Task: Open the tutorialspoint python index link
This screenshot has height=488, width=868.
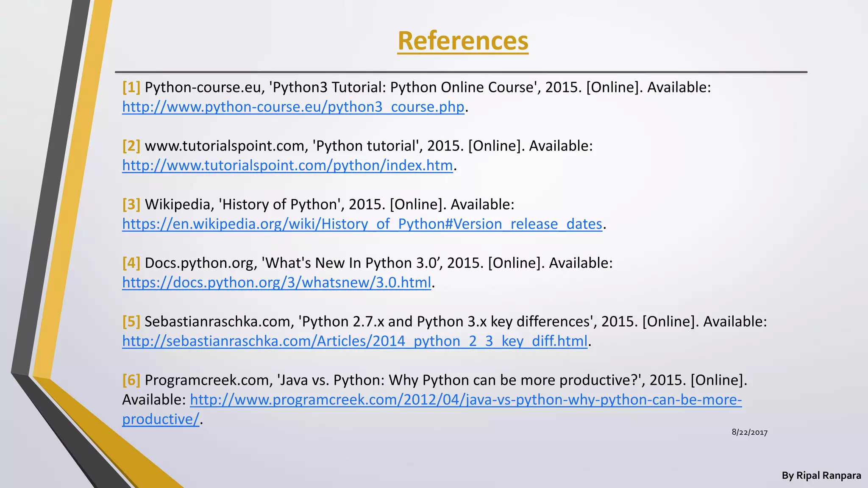Action: (288, 165)
